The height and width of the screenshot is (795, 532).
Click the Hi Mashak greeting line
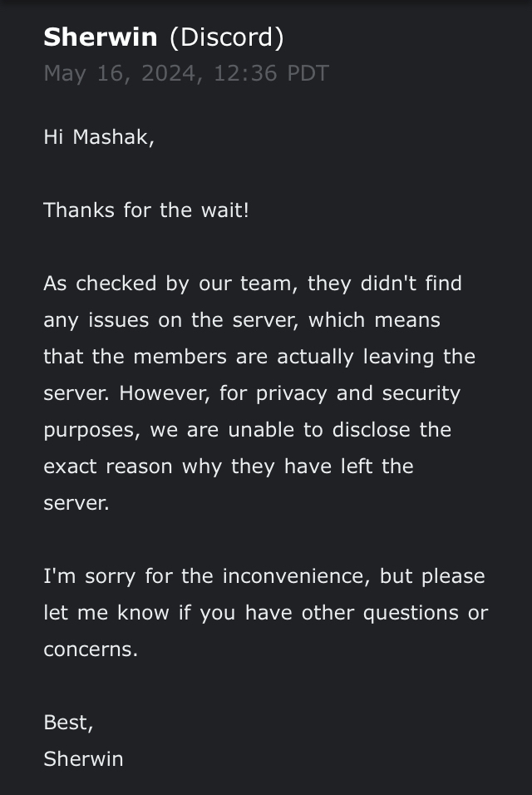coord(99,137)
